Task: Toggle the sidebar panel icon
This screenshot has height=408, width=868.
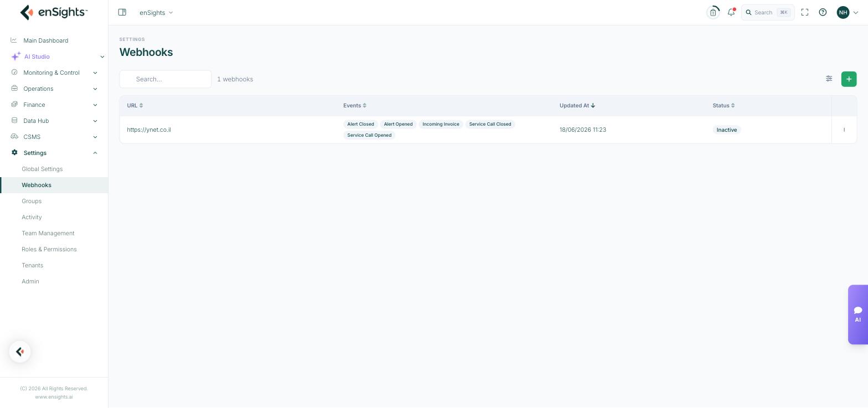Action: pyautogui.click(x=122, y=12)
